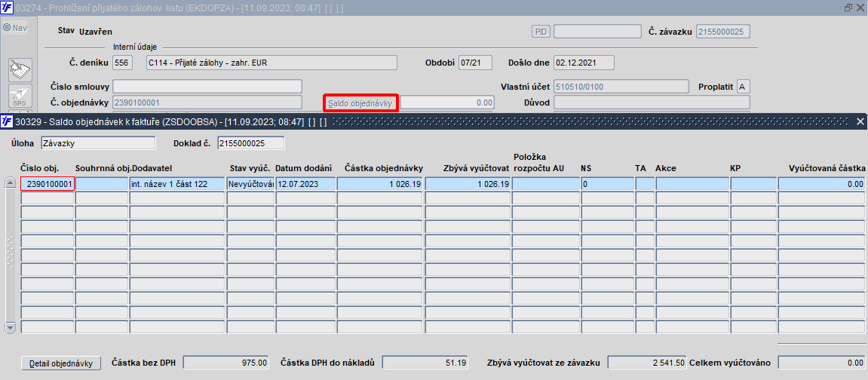Click first-row Souhrnná obj. empty cell
The width and height of the screenshot is (868, 380).
pos(102,184)
